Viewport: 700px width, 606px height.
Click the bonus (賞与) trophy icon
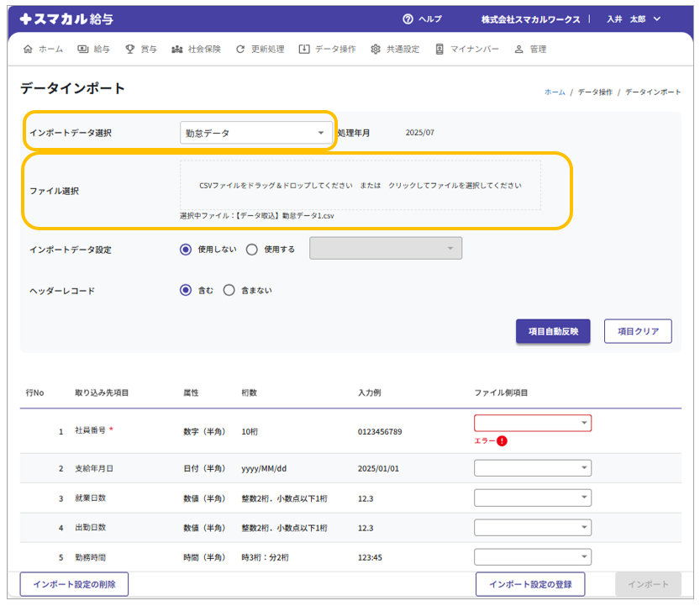point(130,50)
